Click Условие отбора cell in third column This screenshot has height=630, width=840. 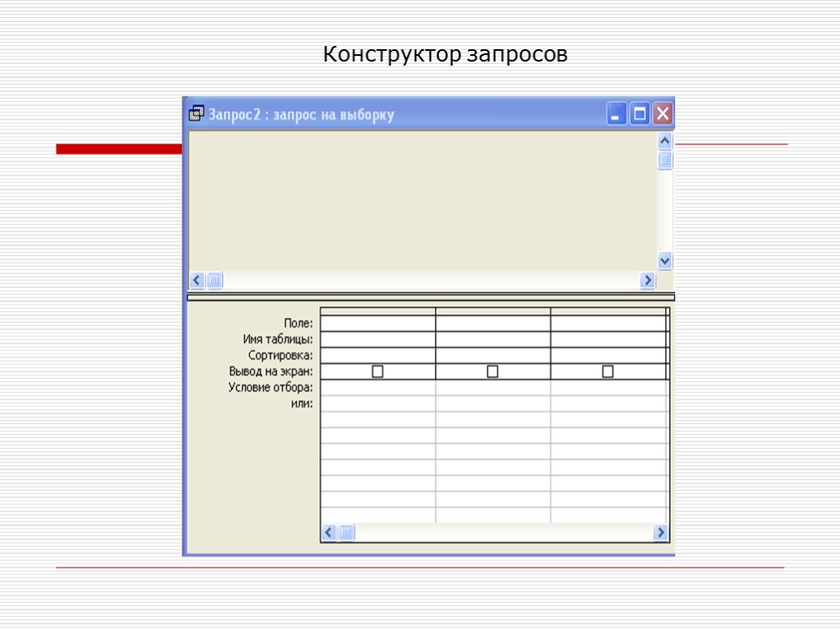click(x=609, y=387)
